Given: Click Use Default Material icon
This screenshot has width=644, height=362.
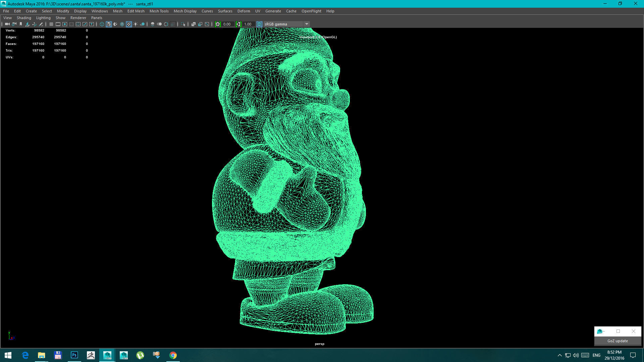Looking at the screenshot, I should (115, 24).
